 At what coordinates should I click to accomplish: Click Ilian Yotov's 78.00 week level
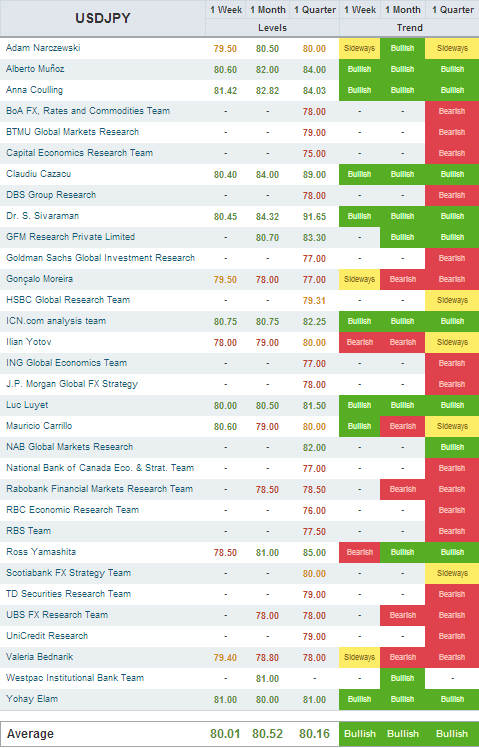[x=225, y=343]
